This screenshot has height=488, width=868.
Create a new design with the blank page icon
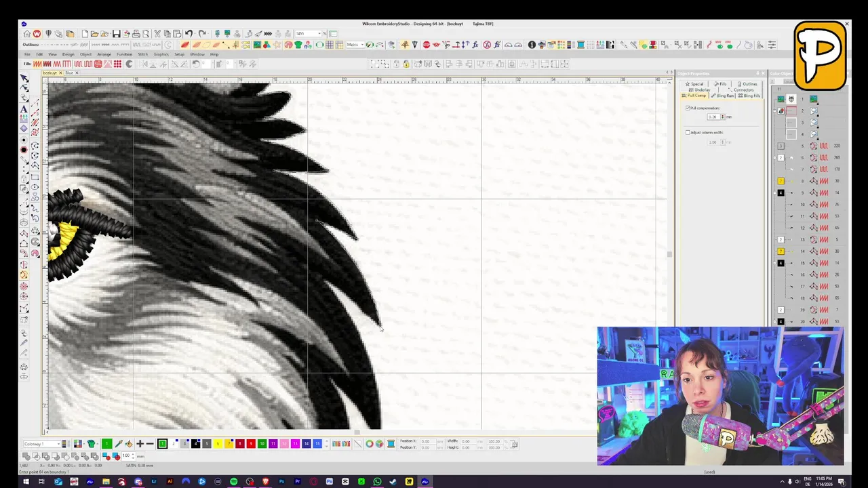pos(85,33)
